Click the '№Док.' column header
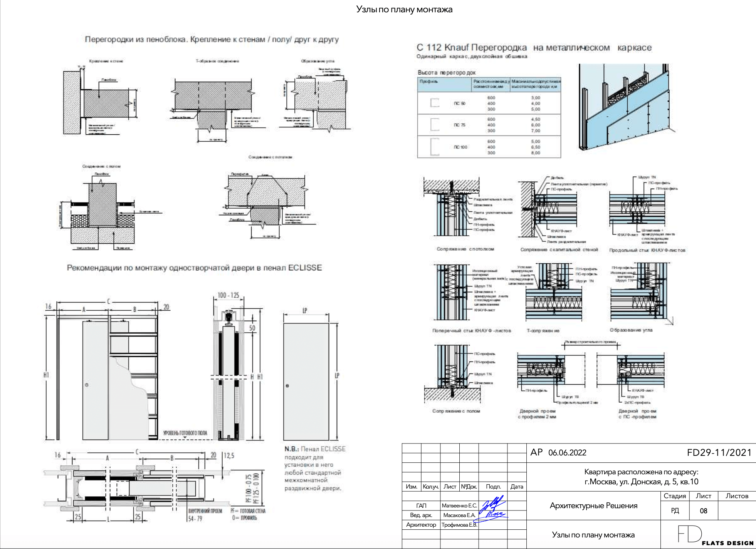The height and width of the screenshot is (549, 756). point(469,487)
